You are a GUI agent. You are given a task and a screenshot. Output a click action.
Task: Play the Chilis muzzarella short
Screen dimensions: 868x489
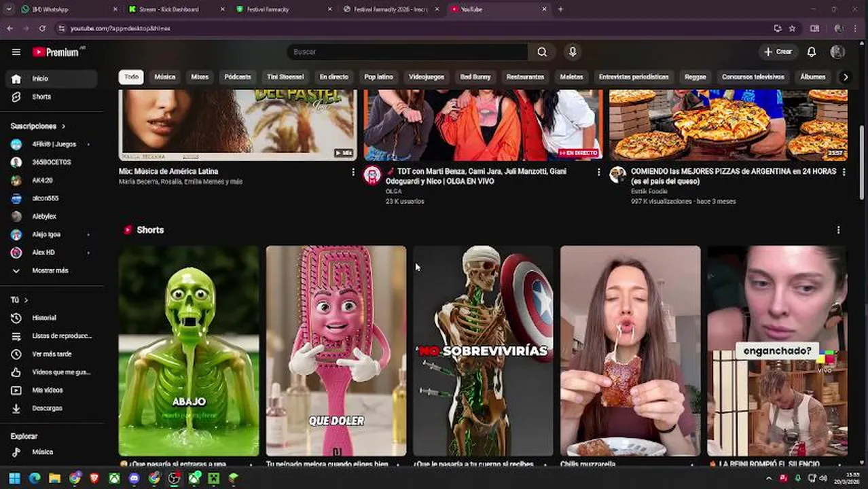click(x=630, y=350)
